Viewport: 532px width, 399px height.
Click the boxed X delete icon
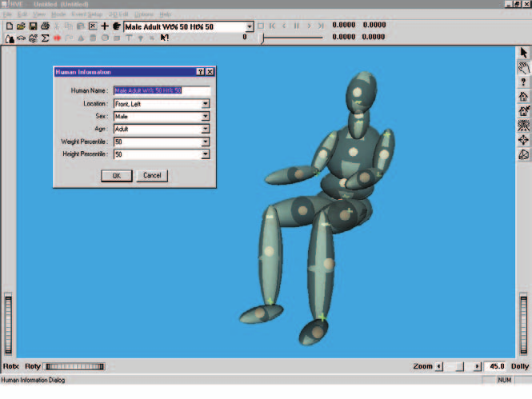tap(93, 26)
